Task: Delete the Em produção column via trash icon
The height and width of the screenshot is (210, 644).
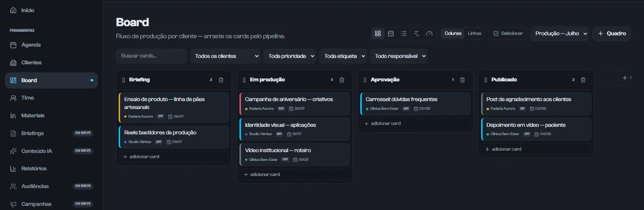Action: click(342, 80)
